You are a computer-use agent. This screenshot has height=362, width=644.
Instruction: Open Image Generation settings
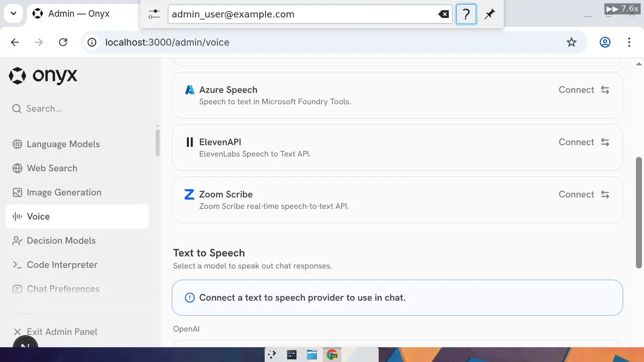(77, 193)
